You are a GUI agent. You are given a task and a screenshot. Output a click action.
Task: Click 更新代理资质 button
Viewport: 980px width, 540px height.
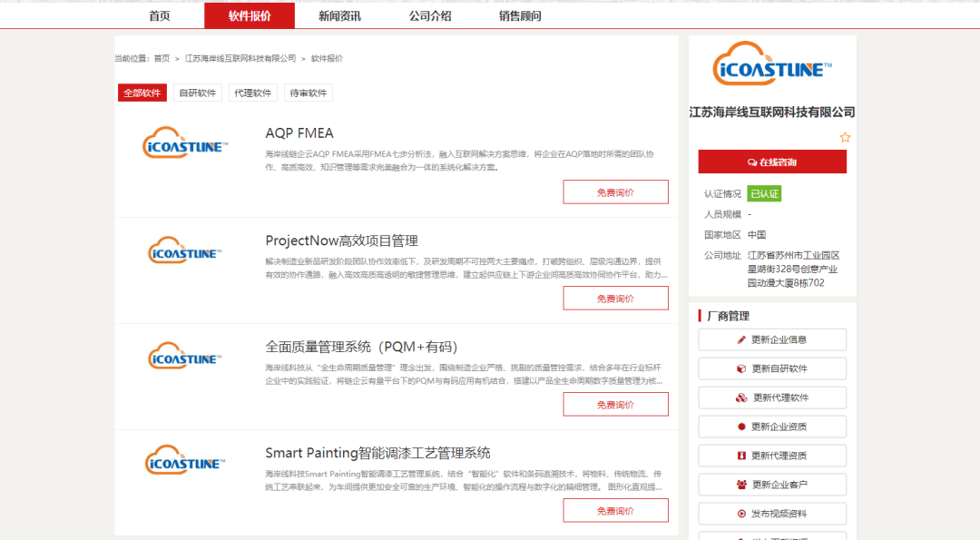point(772,456)
